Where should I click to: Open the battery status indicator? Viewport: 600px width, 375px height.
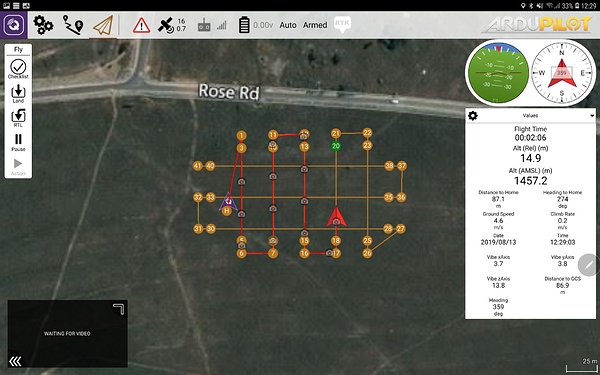click(x=256, y=25)
